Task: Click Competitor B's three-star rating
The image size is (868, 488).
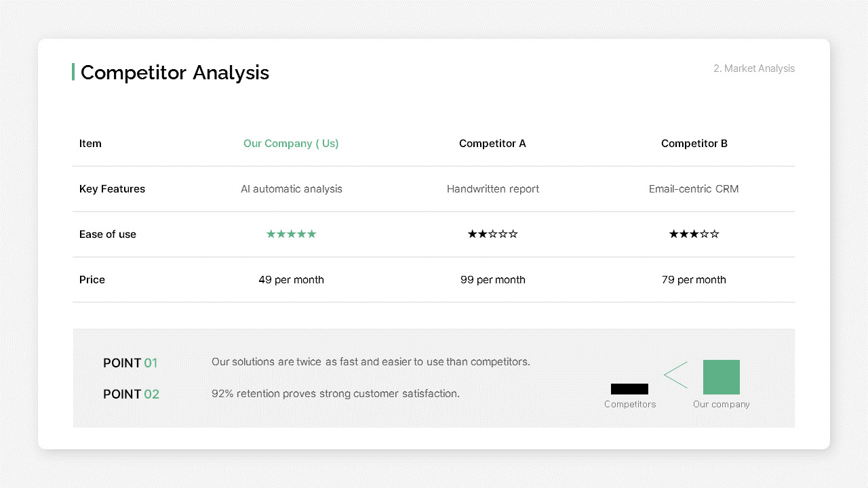Action: coord(694,234)
